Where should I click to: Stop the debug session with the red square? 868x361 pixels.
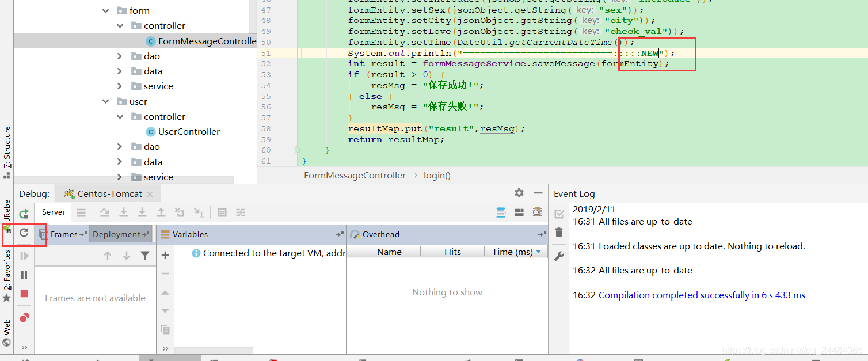pos(24,294)
